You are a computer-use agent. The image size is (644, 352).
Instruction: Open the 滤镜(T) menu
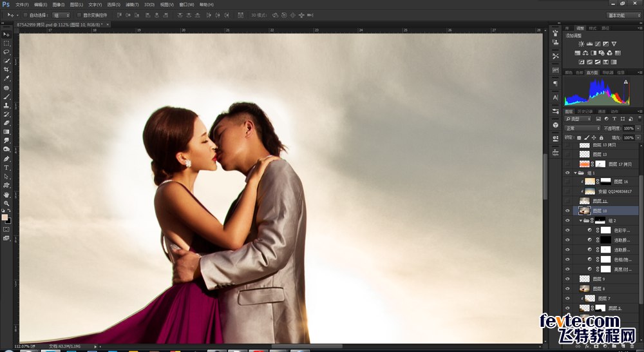click(132, 5)
